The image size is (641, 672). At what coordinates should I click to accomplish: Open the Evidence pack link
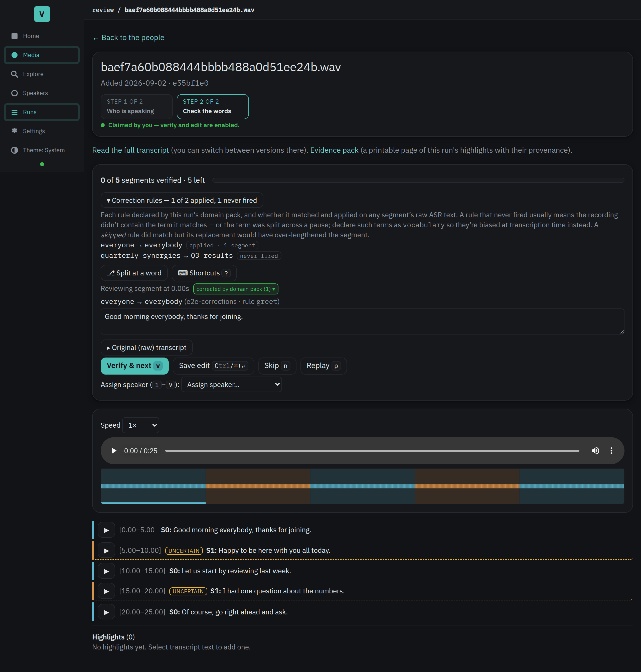[x=334, y=150]
